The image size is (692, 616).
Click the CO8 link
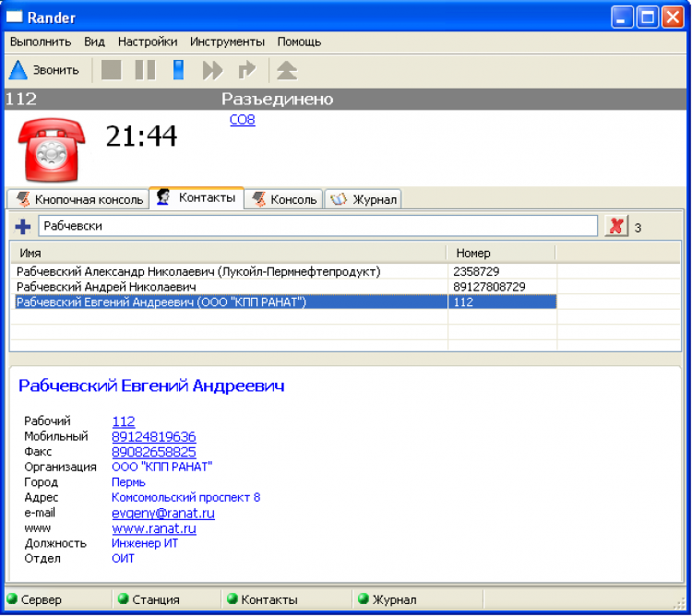(243, 120)
